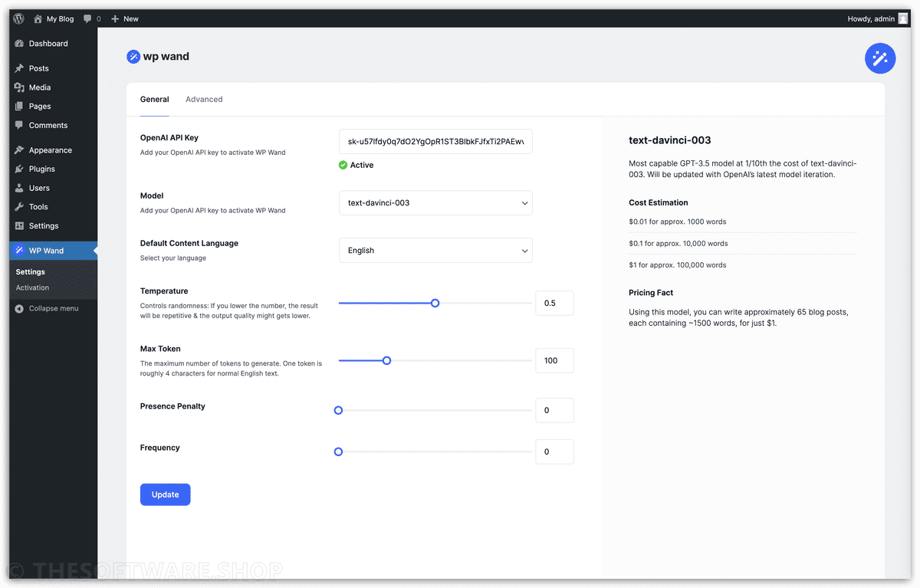Click the admin avatar in top bar
920x588 pixels.
(x=903, y=18)
